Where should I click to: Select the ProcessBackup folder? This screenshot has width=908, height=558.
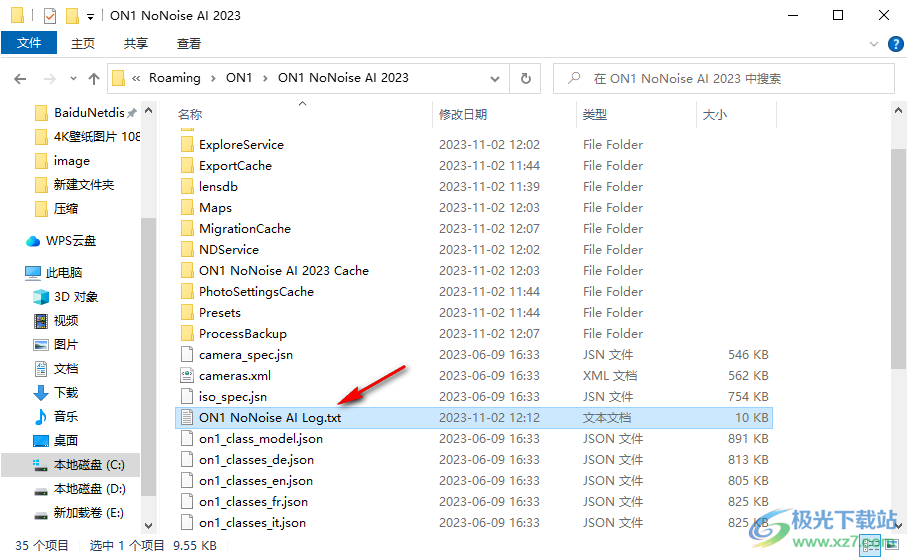243,333
